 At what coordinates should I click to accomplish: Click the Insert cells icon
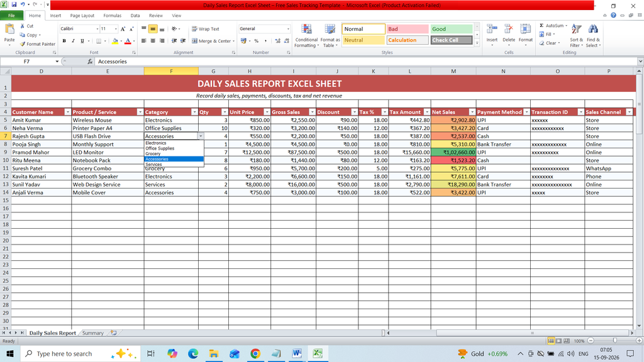[492, 30]
